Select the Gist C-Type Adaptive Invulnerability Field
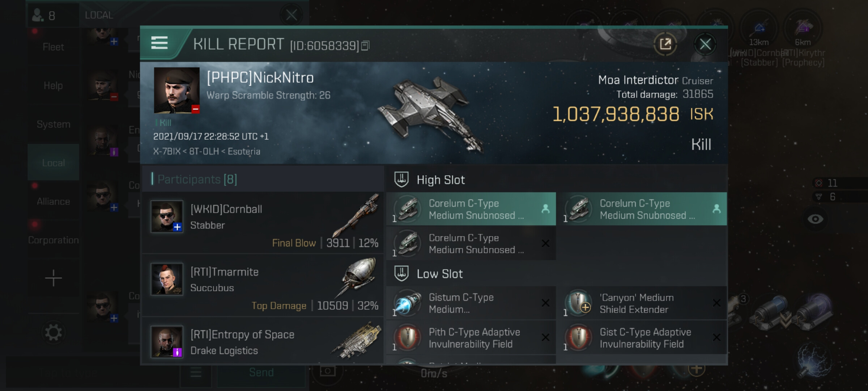The image size is (868, 391). point(642,337)
